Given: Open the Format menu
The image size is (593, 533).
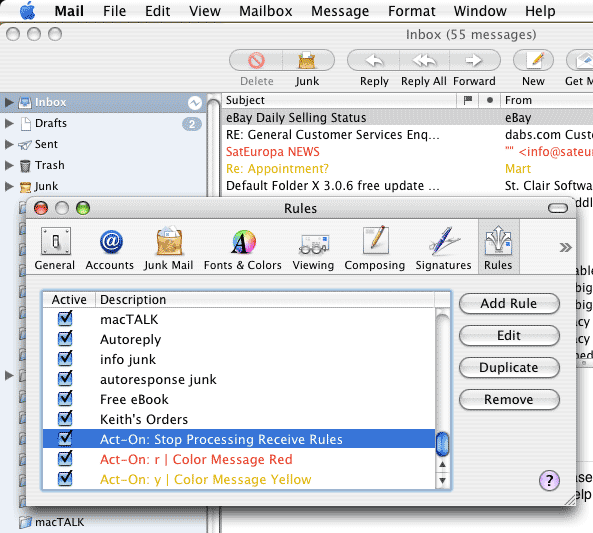Looking at the screenshot, I should [x=411, y=11].
